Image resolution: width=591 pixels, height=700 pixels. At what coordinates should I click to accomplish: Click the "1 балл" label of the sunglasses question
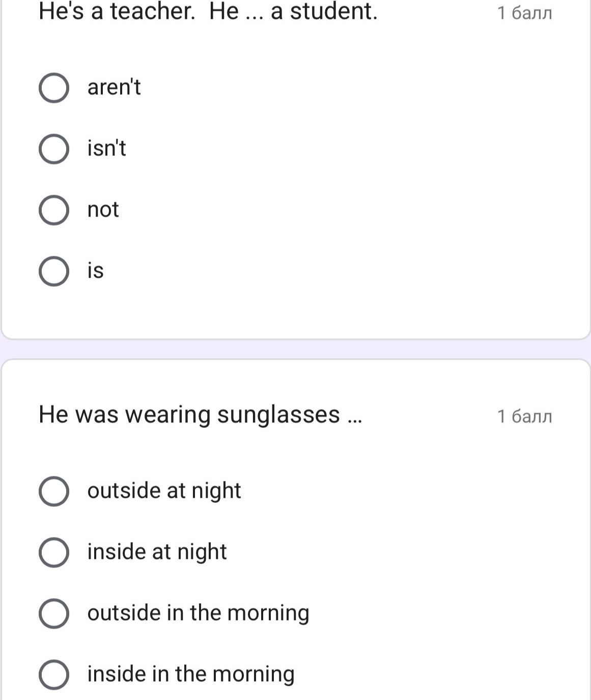point(524,416)
